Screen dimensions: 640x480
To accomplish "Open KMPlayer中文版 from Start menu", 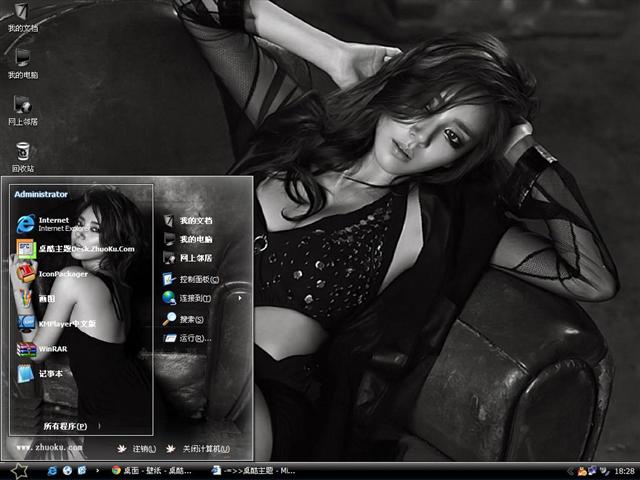I will tap(65, 324).
